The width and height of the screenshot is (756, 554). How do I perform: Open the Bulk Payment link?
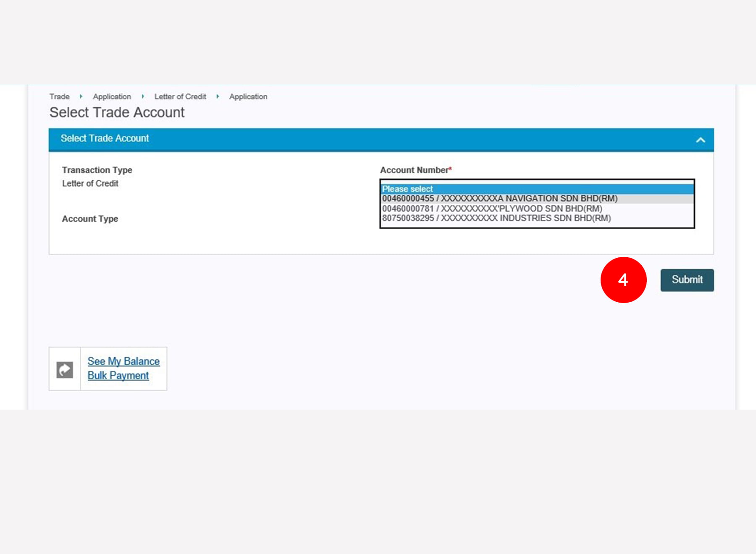click(118, 376)
